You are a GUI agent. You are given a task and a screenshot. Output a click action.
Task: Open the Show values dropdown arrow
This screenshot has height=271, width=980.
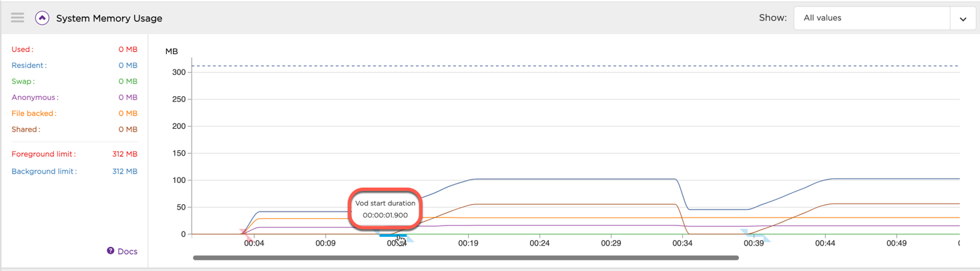(963, 19)
